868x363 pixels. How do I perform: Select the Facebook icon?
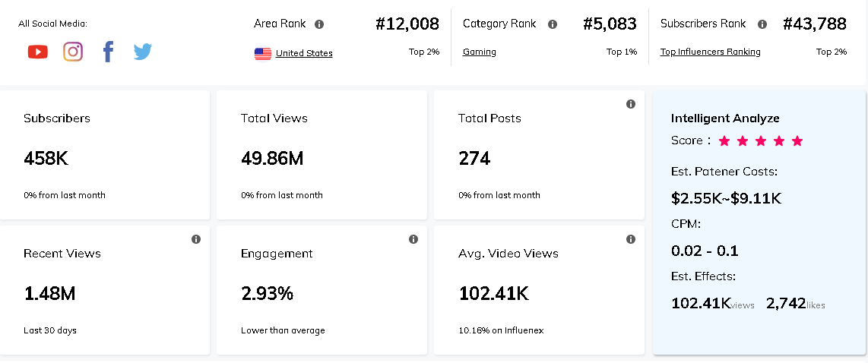point(108,52)
